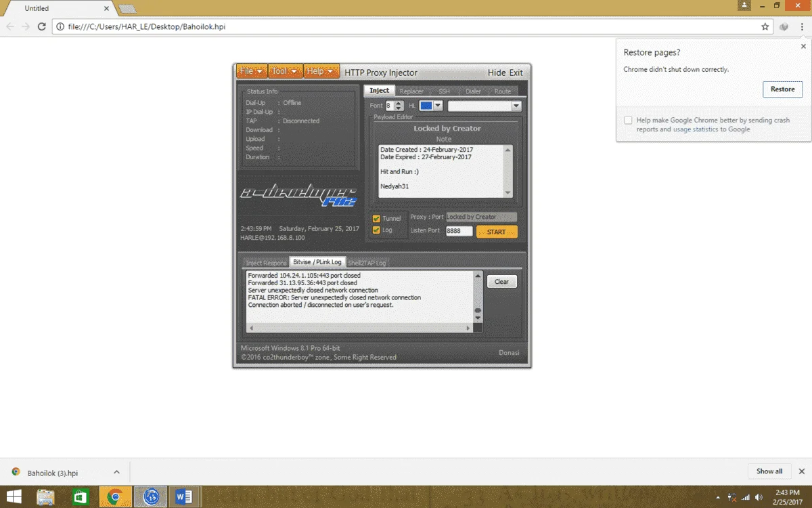Click the log's scroll-down arrow
The height and width of the screenshot is (508, 812).
[478, 318]
